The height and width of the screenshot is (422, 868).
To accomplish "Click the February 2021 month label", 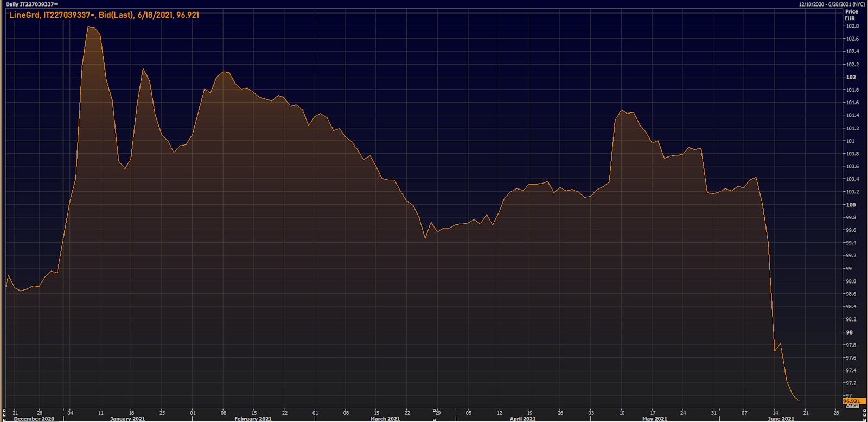I will click(253, 419).
